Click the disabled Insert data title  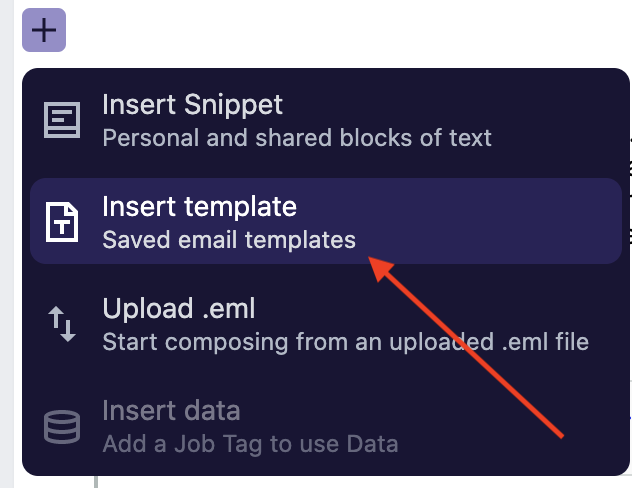click(171, 411)
